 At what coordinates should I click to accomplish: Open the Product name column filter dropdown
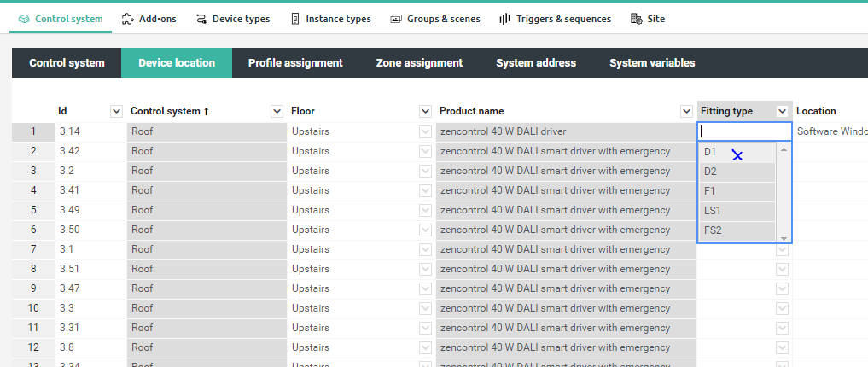coord(686,111)
